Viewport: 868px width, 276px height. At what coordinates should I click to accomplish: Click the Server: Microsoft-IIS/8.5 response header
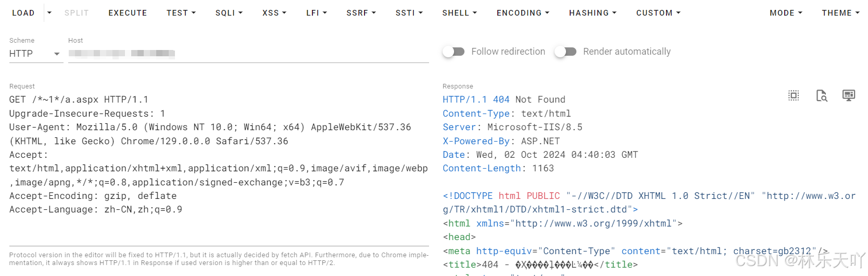[x=512, y=127]
